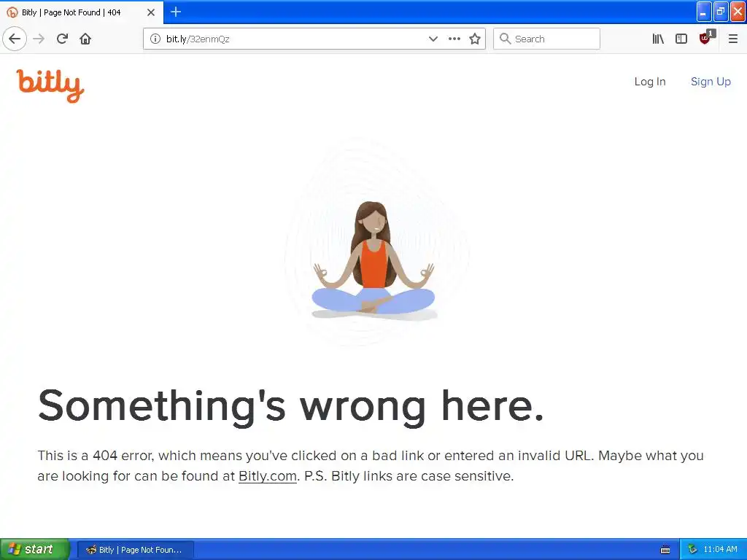
Task: Click the magnifier icon in the search box
Action: pos(505,39)
